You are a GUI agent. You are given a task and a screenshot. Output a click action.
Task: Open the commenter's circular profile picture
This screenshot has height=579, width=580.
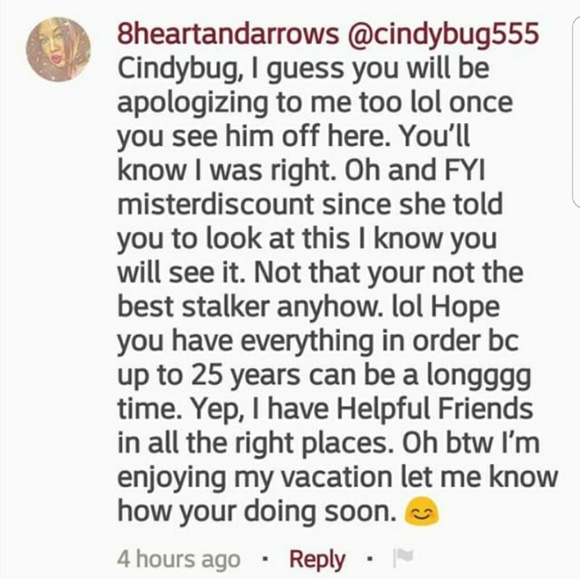[58, 49]
